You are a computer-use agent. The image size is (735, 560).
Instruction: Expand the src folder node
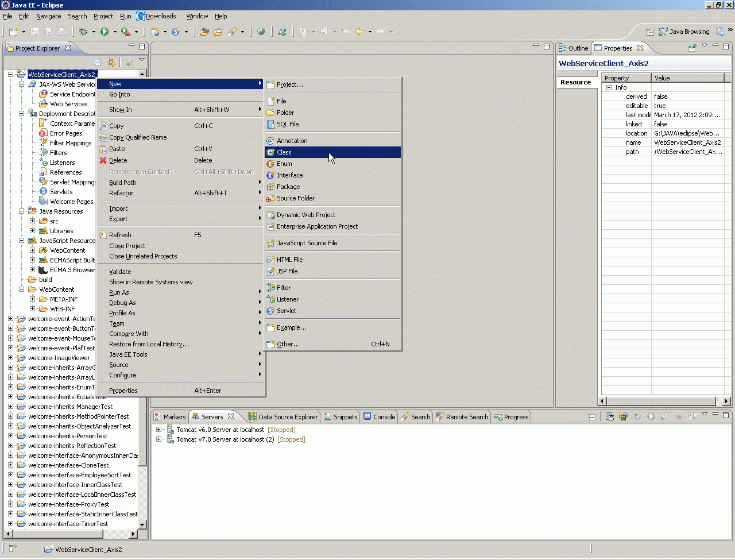pos(32,221)
